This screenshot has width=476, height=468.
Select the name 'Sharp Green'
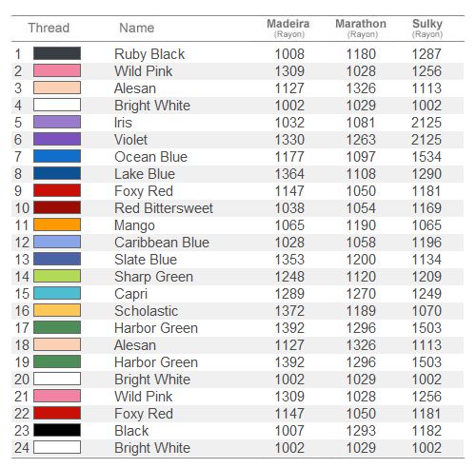pos(153,277)
